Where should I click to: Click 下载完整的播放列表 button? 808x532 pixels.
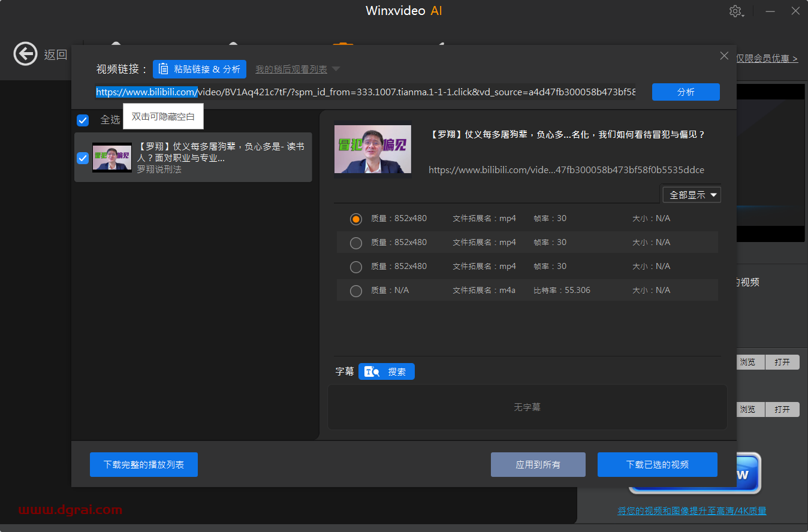point(144,464)
